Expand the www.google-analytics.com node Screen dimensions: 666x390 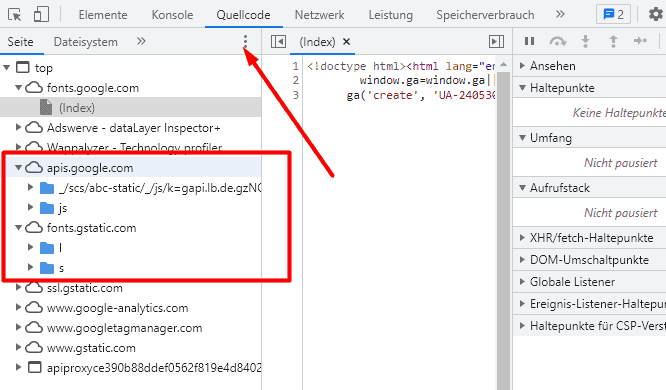point(18,307)
